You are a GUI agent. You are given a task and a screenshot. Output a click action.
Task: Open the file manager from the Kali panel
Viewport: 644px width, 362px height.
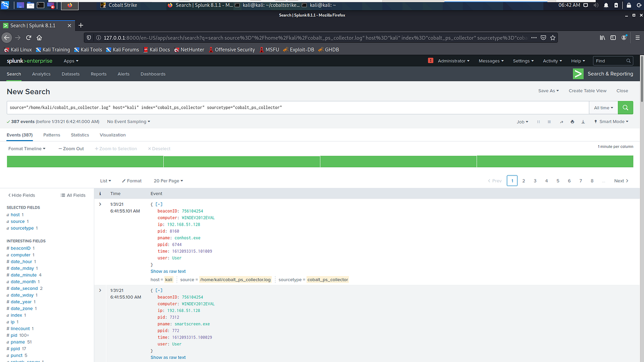[30, 6]
